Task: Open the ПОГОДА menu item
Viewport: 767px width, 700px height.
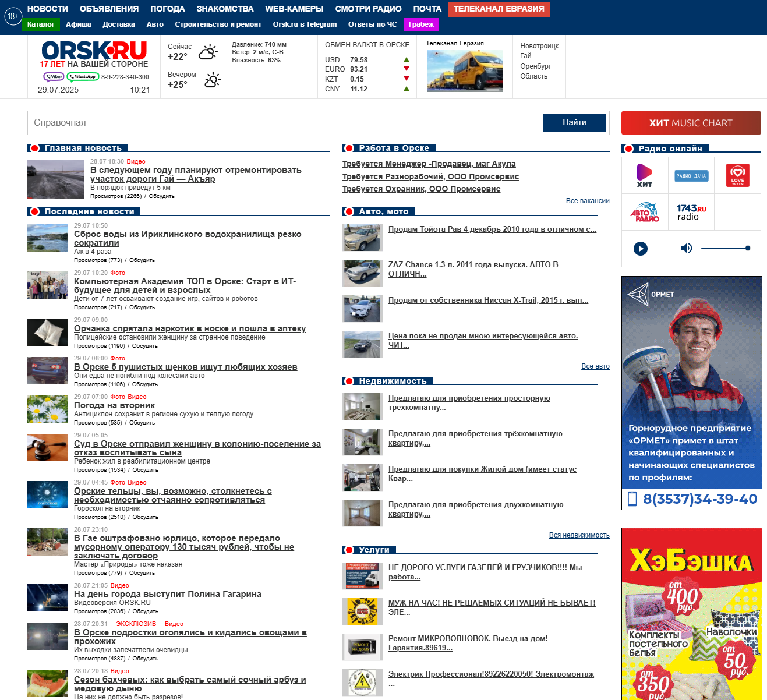Action: 168,9
